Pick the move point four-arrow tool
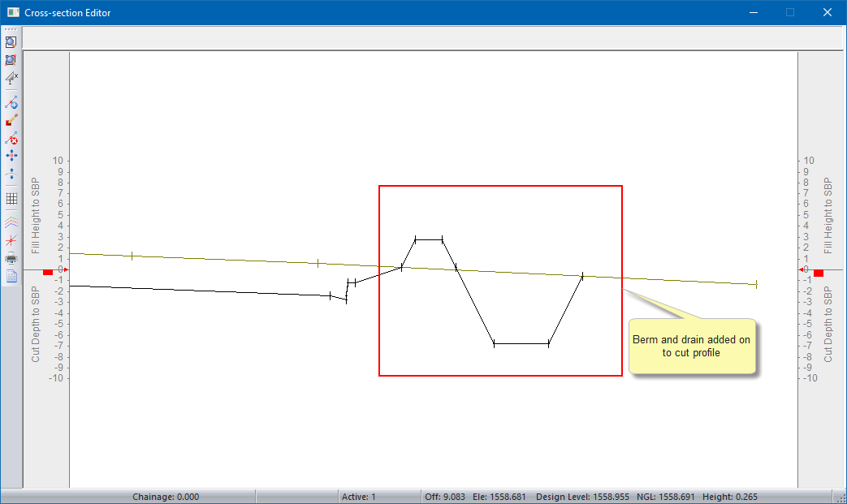 click(11, 155)
